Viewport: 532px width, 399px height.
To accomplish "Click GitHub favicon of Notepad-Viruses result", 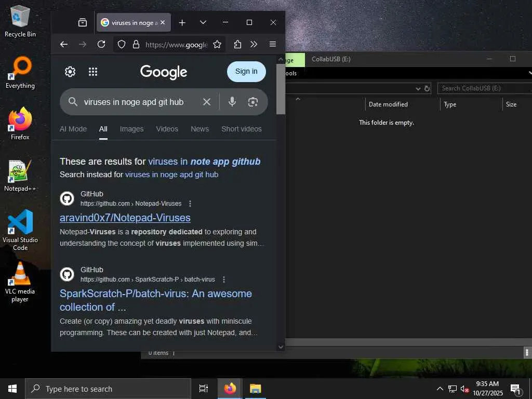I will tap(67, 198).
